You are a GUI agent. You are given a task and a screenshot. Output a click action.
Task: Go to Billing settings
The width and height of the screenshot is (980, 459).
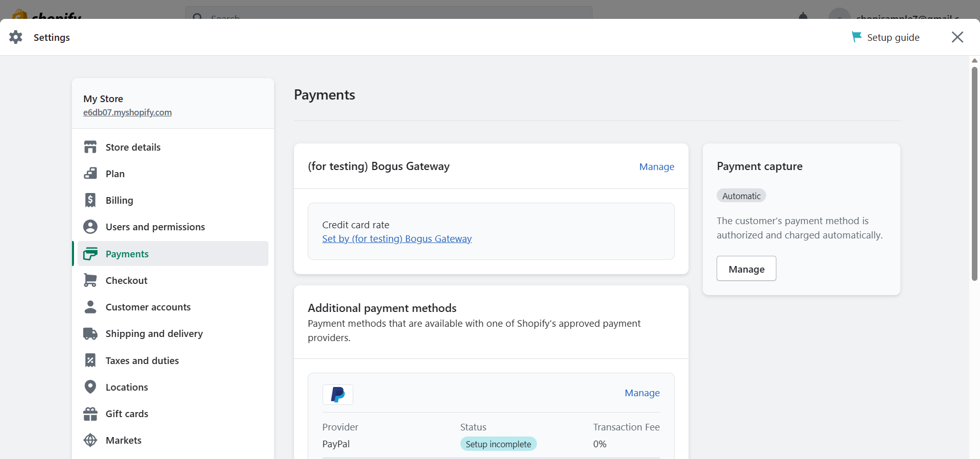[x=173, y=200]
